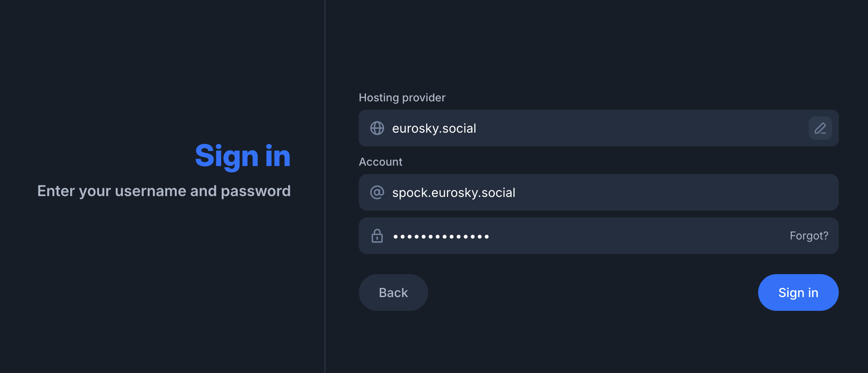This screenshot has width=868, height=373.
Task: Go back with the Back button
Action: pyautogui.click(x=393, y=292)
